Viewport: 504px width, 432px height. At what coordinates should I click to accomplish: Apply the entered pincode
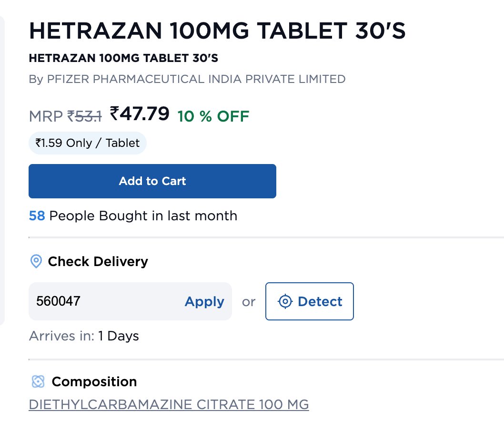[204, 301]
